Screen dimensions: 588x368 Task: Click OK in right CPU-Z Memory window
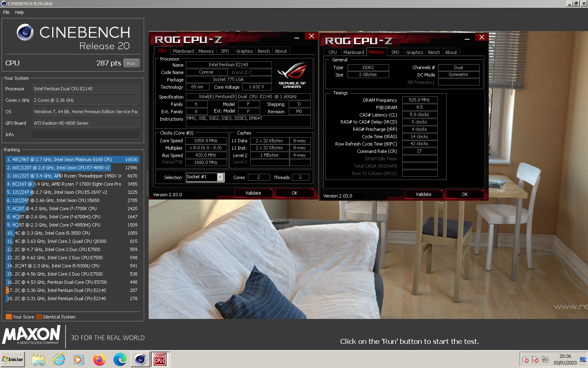[465, 194]
